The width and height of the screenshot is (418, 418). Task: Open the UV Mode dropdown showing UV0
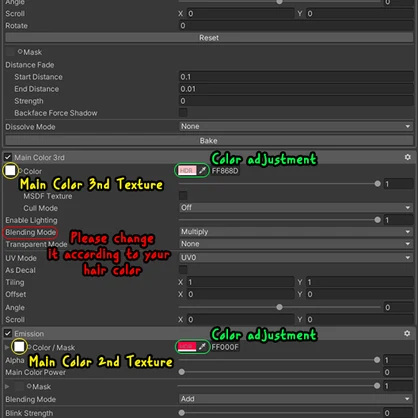tap(296, 257)
